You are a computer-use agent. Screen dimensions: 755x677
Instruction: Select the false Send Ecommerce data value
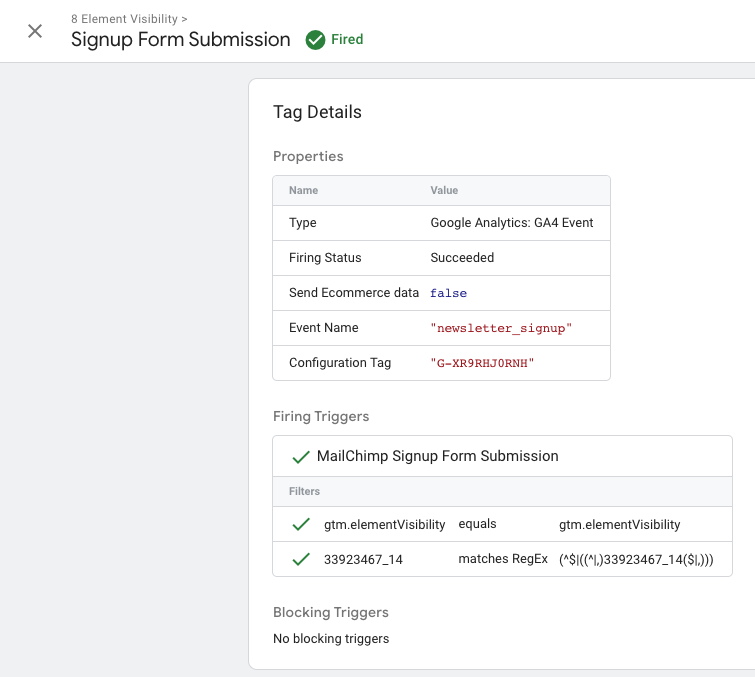coord(448,293)
